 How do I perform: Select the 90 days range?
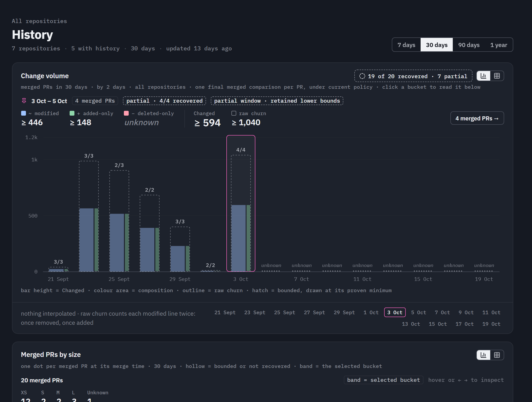click(469, 45)
